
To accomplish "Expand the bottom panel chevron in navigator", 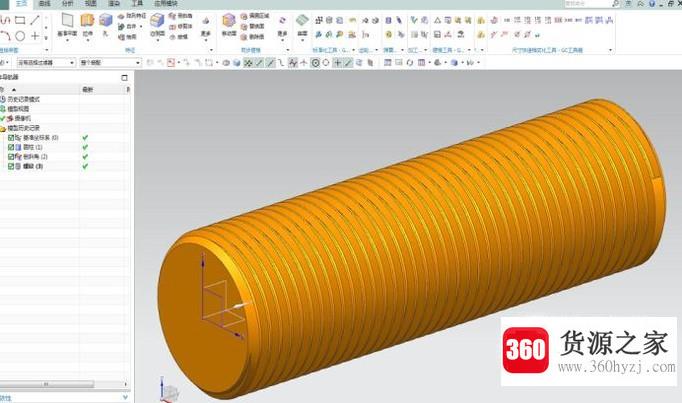I will click(x=125, y=397).
